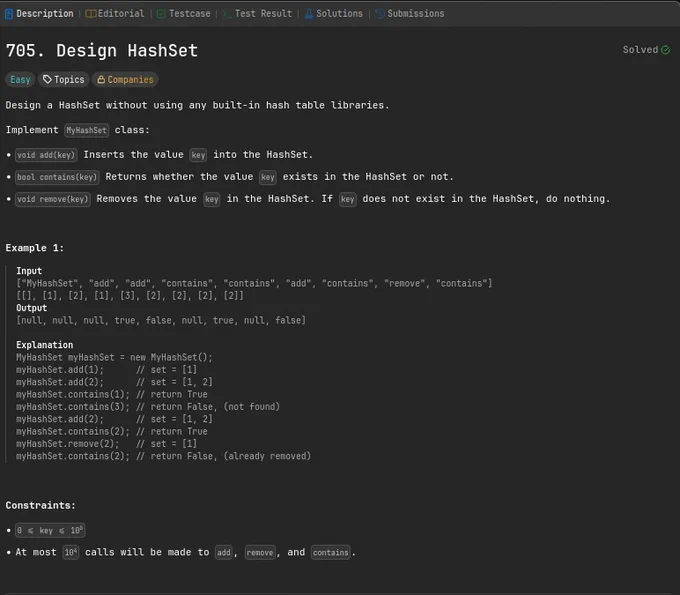The height and width of the screenshot is (595, 680).
Task: Click the Example 1: heading
Action: click(x=35, y=248)
